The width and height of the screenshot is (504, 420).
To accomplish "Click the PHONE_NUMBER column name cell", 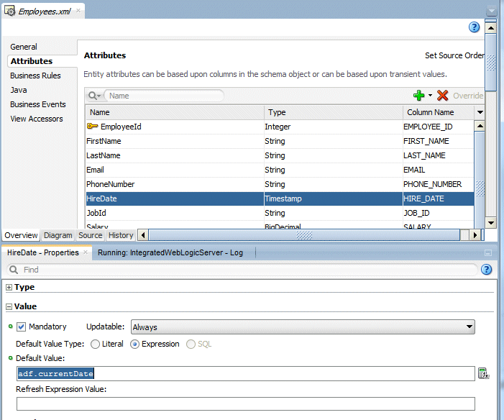I will click(x=439, y=184).
